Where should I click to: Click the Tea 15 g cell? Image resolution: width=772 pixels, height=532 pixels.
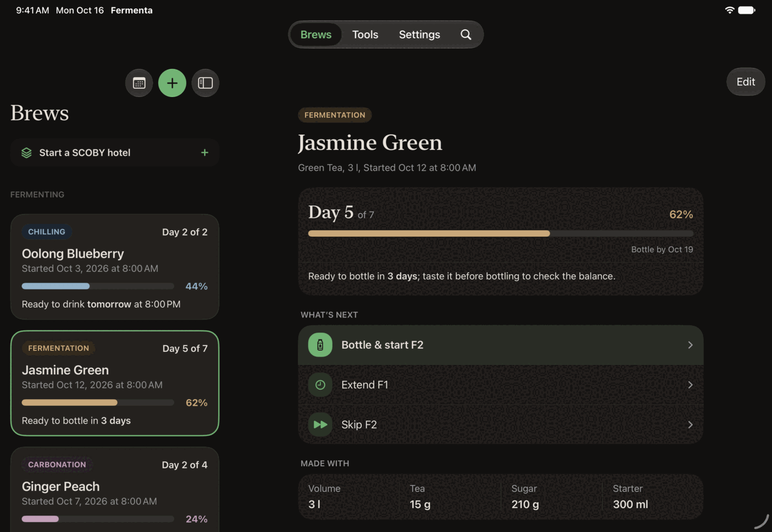click(x=450, y=496)
